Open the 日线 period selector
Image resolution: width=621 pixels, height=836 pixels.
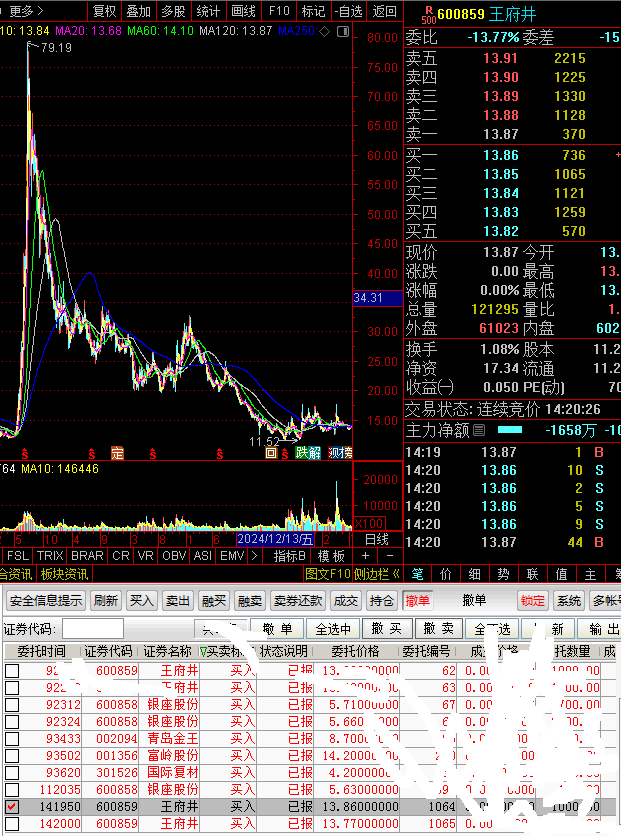pos(376,539)
